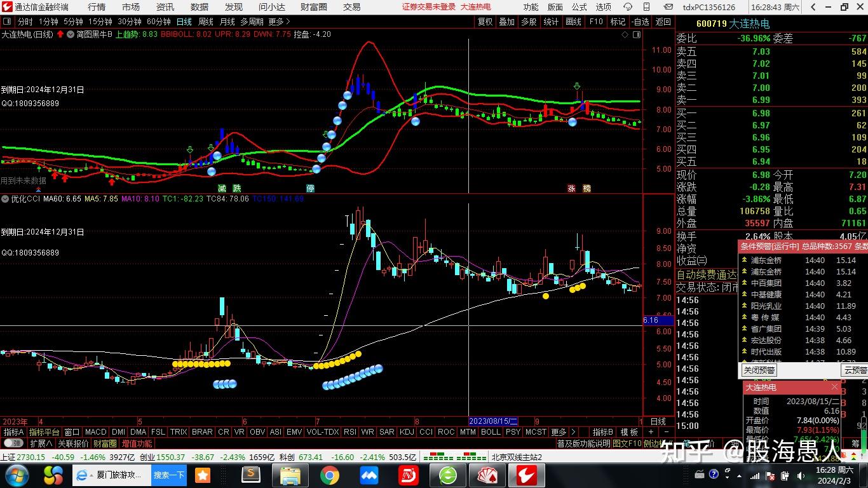Open the 增值功能 tab
This screenshot has width=868, height=488.
click(x=137, y=444)
